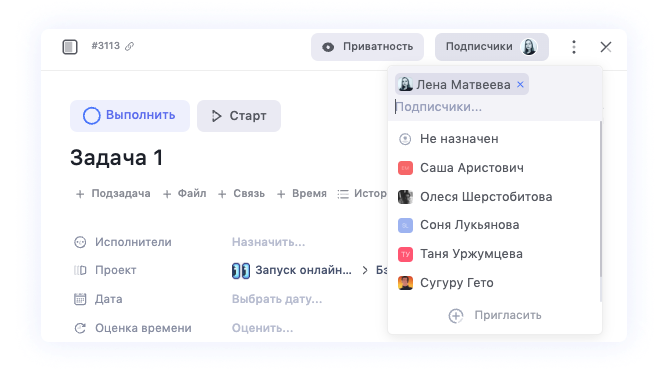The height and width of the screenshot is (372, 668).
Task: Focus the Подписчики search field
Action: click(x=494, y=107)
